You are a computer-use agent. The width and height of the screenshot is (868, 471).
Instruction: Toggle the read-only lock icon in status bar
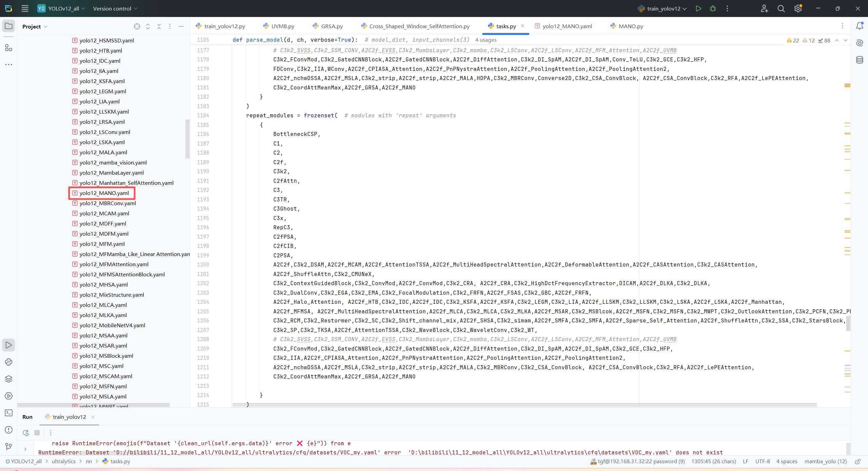858,462
